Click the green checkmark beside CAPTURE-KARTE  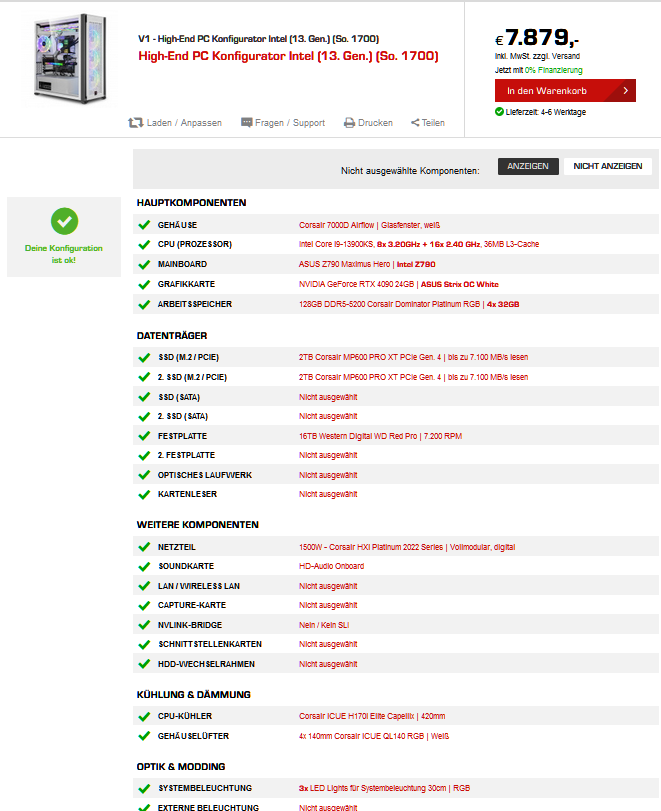coord(144,606)
